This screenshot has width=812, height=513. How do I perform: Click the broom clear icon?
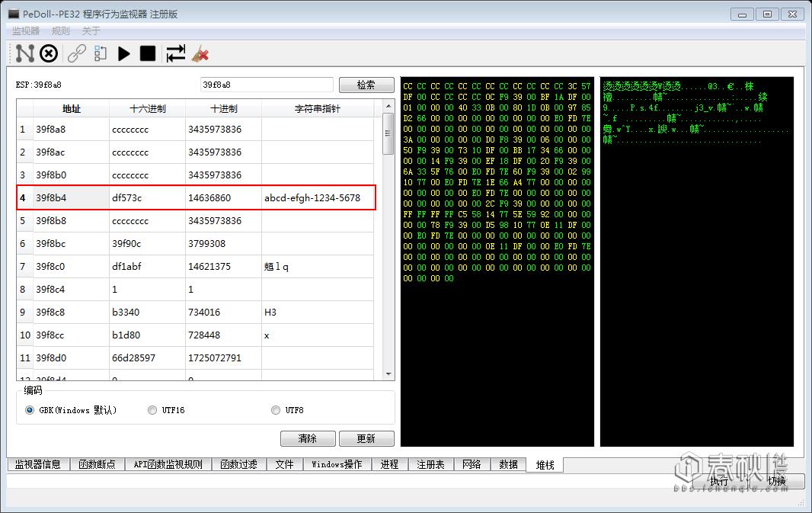[x=200, y=53]
